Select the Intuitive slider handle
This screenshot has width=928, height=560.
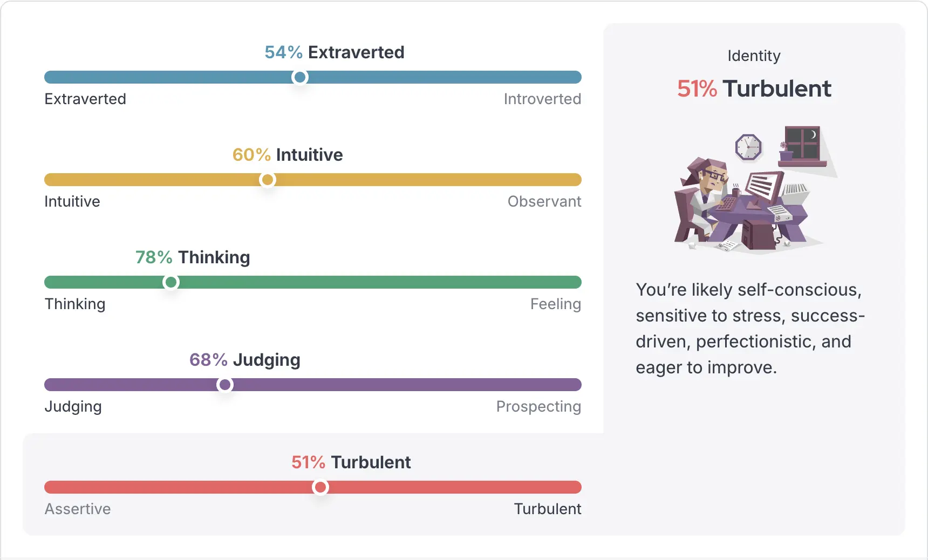267,180
